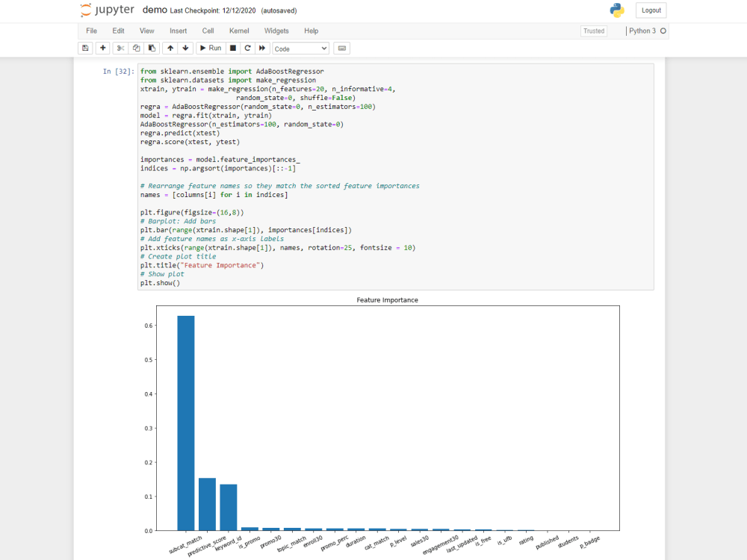This screenshot has height=560, width=747.
Task: Open the Cell menu
Action: [x=208, y=31]
